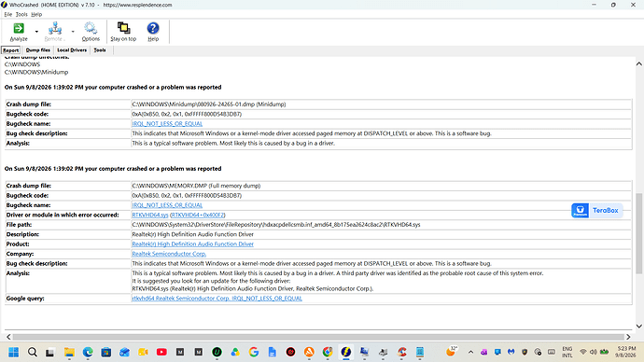
Task: Click the security shield tray icon
Action: click(x=525, y=352)
